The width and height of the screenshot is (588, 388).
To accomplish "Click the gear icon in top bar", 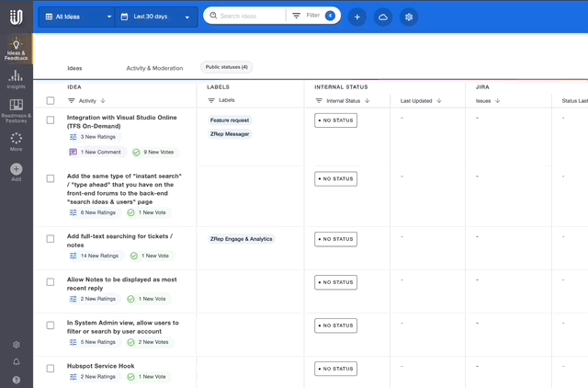I will 409,17.
